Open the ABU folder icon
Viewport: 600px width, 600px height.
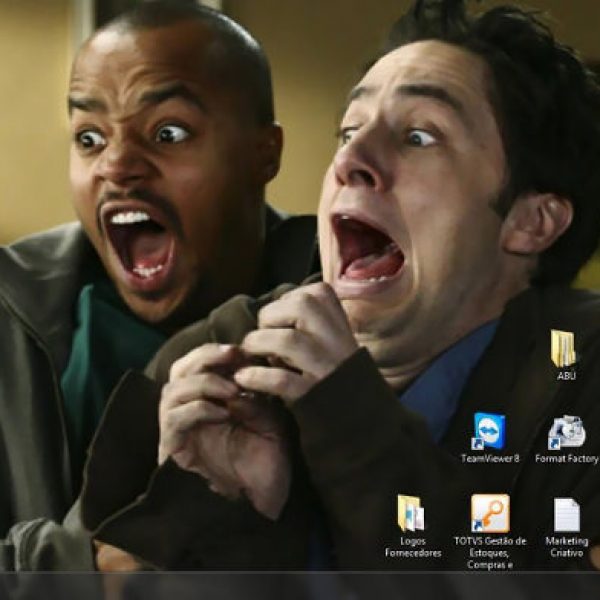click(563, 348)
